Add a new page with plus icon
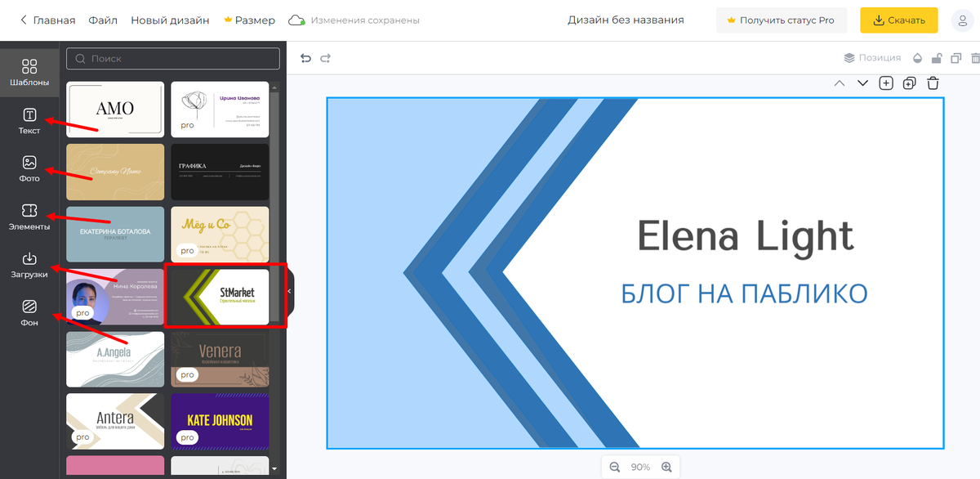The image size is (980, 479). click(886, 83)
